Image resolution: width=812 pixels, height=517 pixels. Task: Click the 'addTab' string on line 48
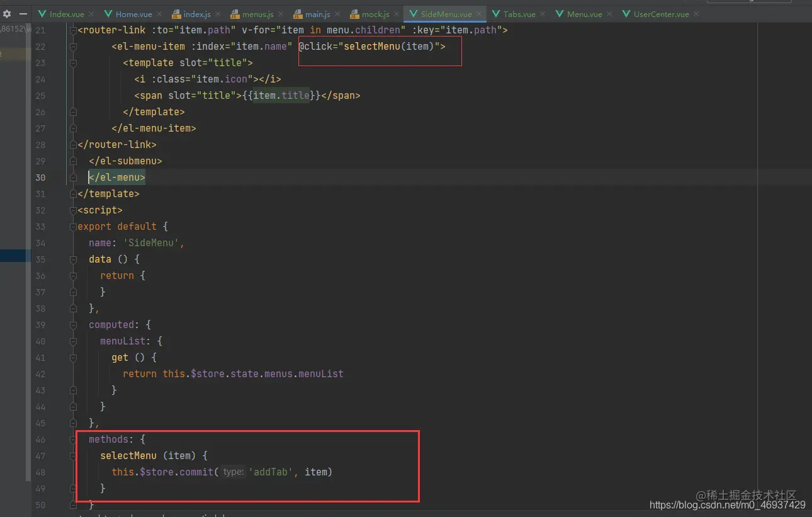coord(271,472)
